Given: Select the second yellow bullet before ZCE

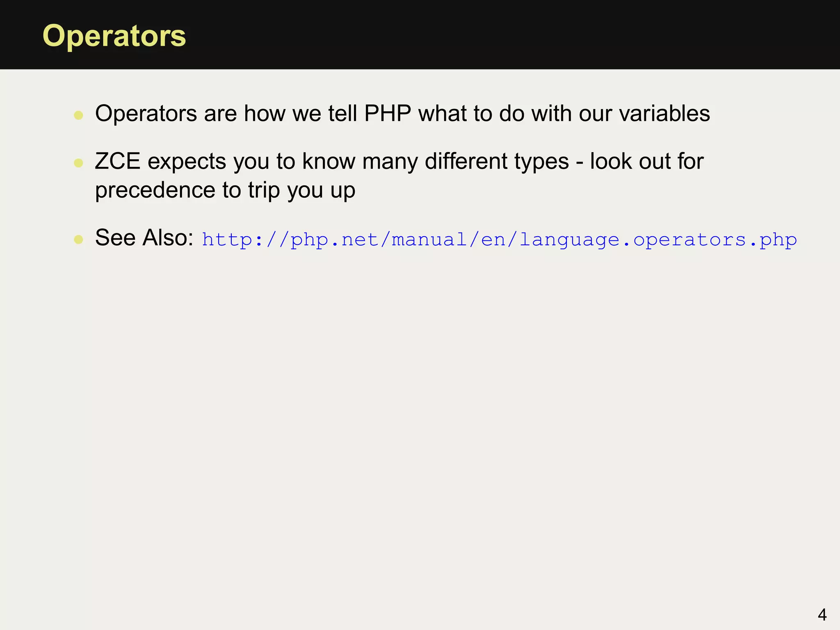Looking at the screenshot, I should [78, 163].
